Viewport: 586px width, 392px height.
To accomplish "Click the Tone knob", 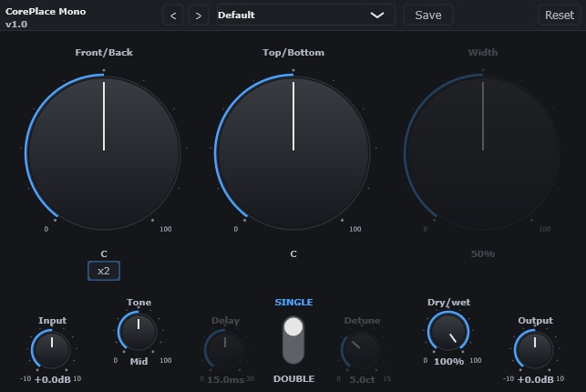I will pos(138,332).
